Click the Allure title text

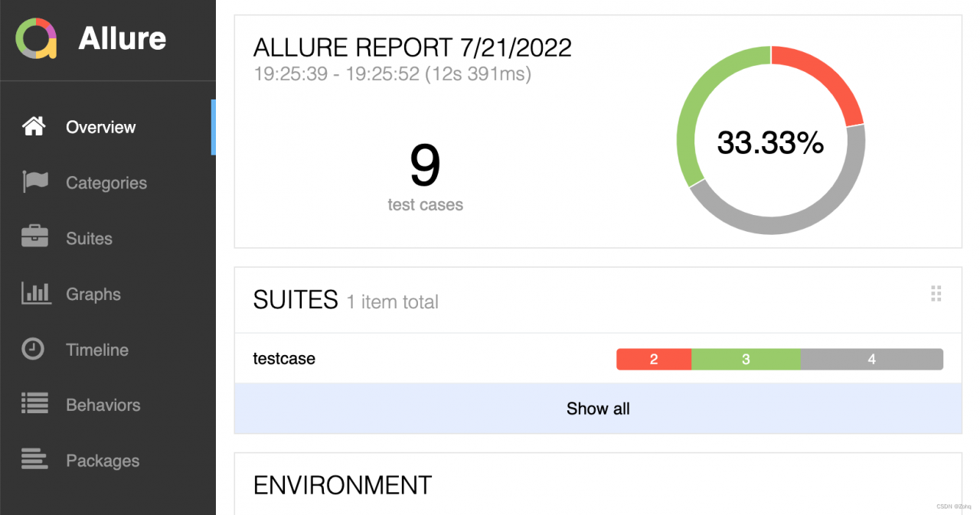coord(122,38)
